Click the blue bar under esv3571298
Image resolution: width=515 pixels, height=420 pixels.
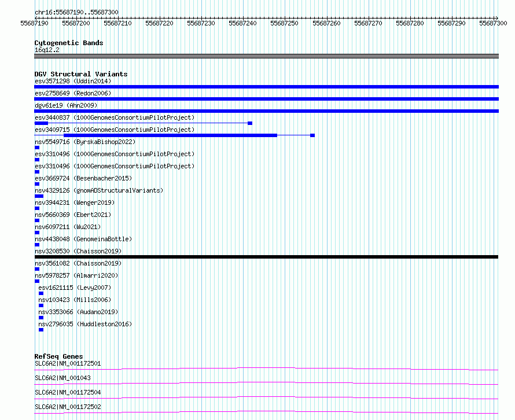(266, 87)
